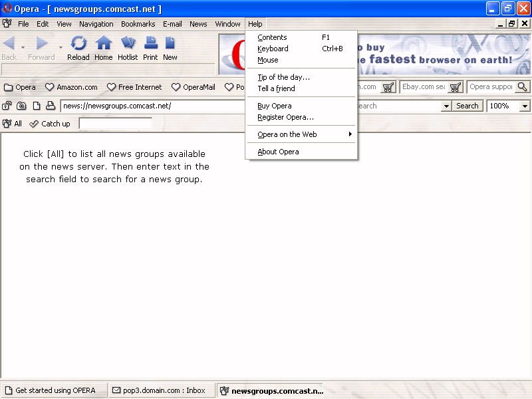Click the print preview icon beside address bar

click(x=51, y=106)
